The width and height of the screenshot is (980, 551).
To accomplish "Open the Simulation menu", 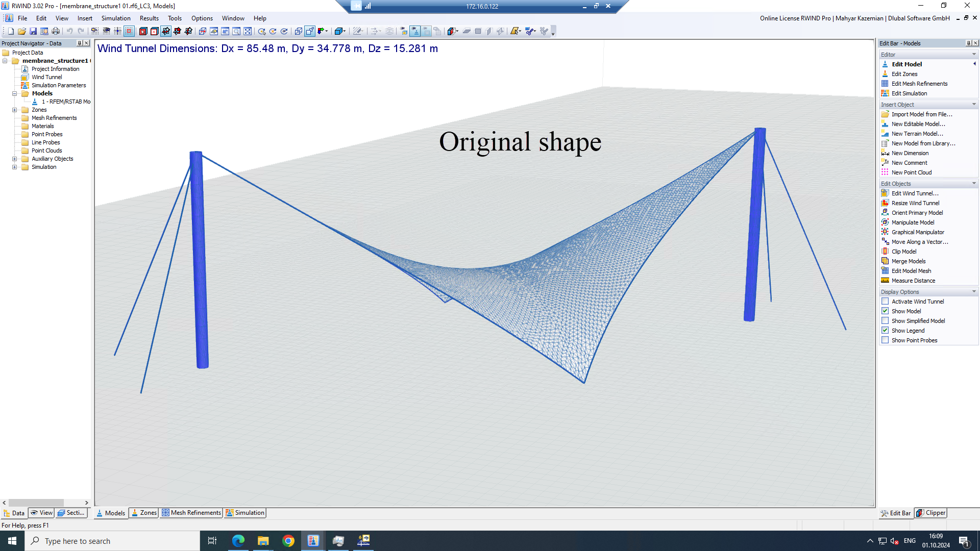I will tap(116, 18).
